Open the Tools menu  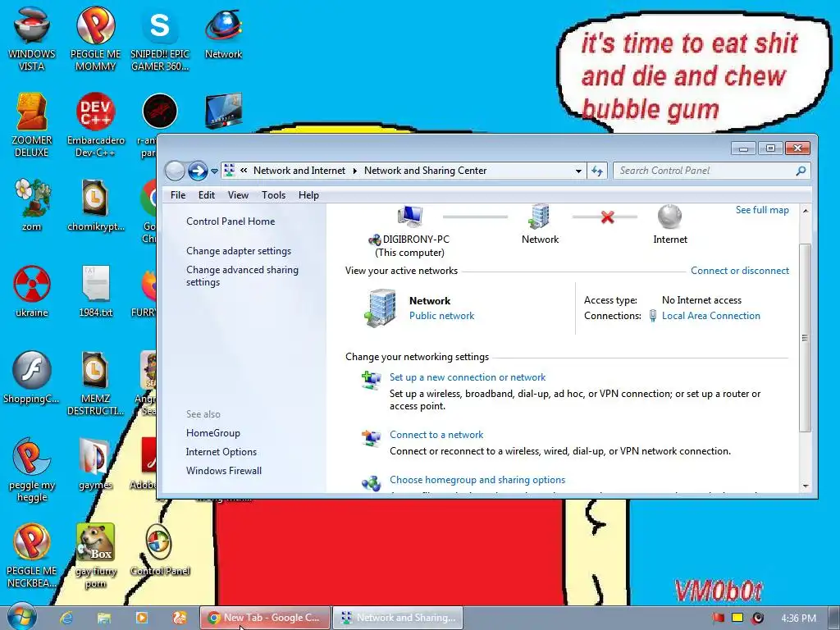tap(273, 195)
